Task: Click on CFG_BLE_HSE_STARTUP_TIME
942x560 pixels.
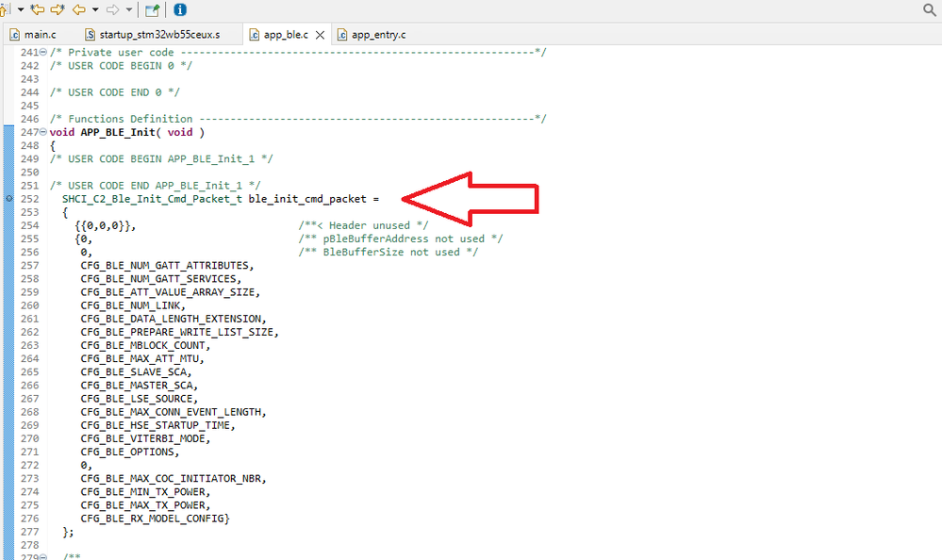Action: tap(155, 425)
